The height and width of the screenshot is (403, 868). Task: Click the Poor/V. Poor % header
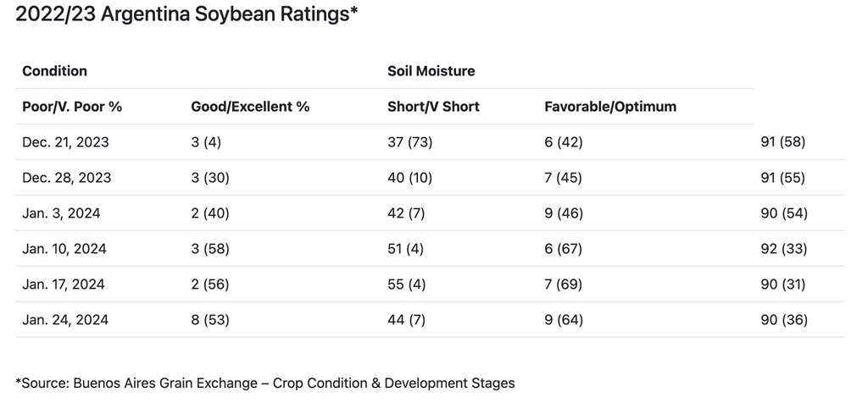click(x=72, y=107)
